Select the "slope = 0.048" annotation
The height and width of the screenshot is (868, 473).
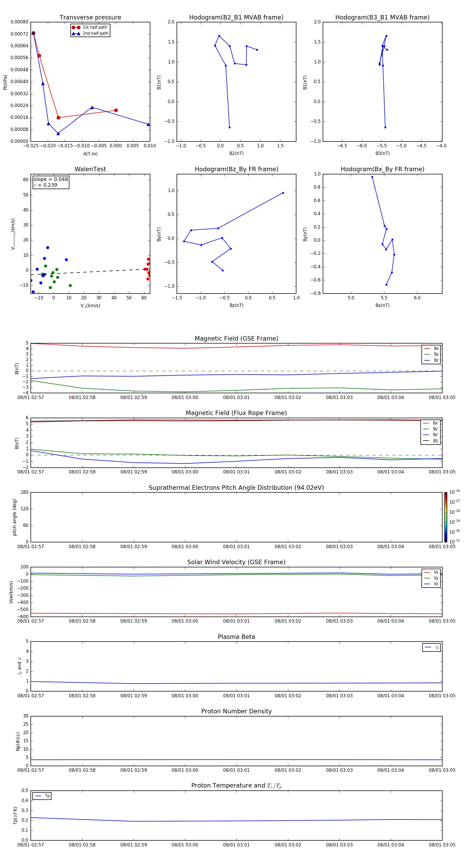coord(50,179)
